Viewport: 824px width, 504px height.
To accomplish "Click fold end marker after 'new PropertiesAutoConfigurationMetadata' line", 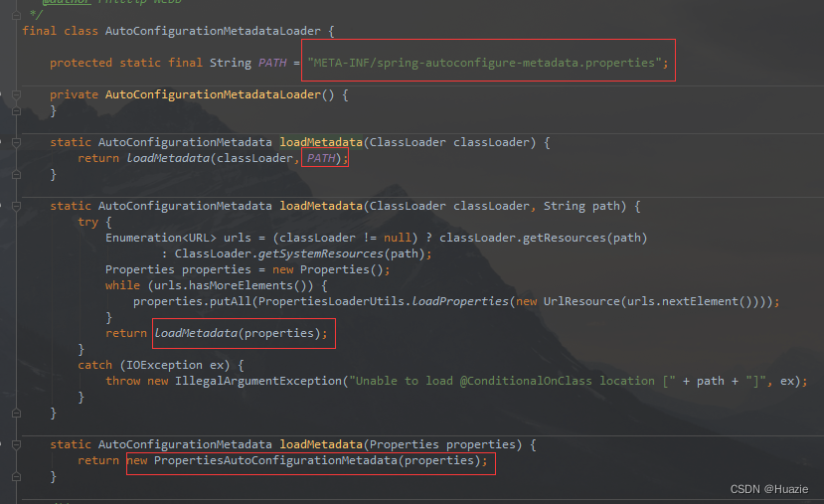I will 16,477.
